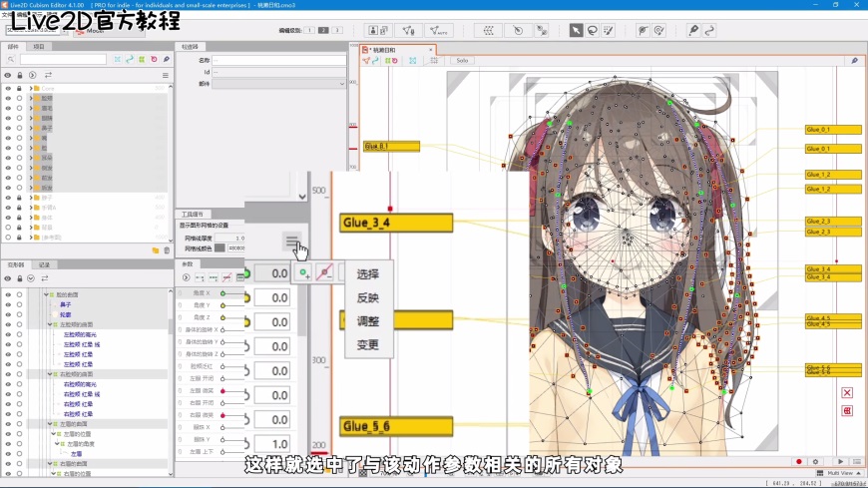Viewport: 868px width, 488px height.
Task: Collapse the first deformer tree node
Action: [x=46, y=294]
